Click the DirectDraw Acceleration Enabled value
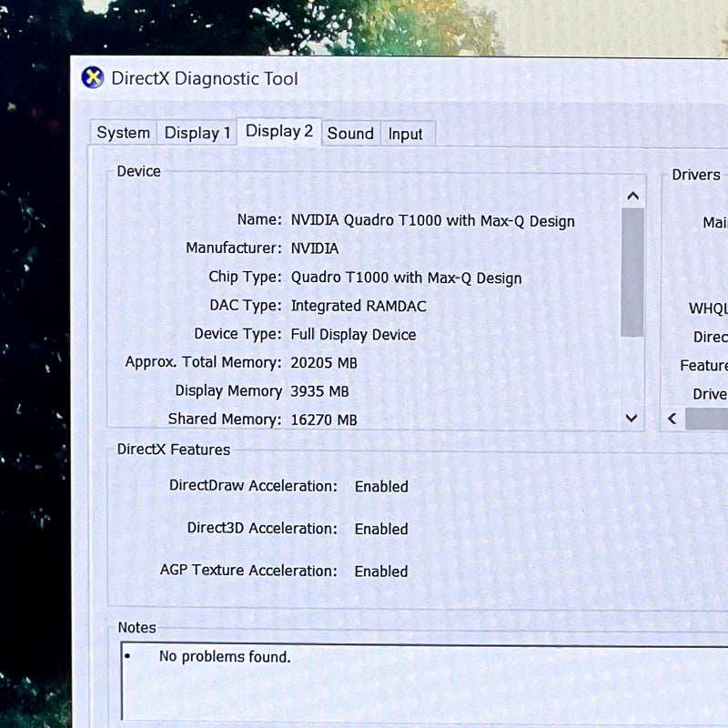Screen dimensions: 728x728 pos(381,487)
